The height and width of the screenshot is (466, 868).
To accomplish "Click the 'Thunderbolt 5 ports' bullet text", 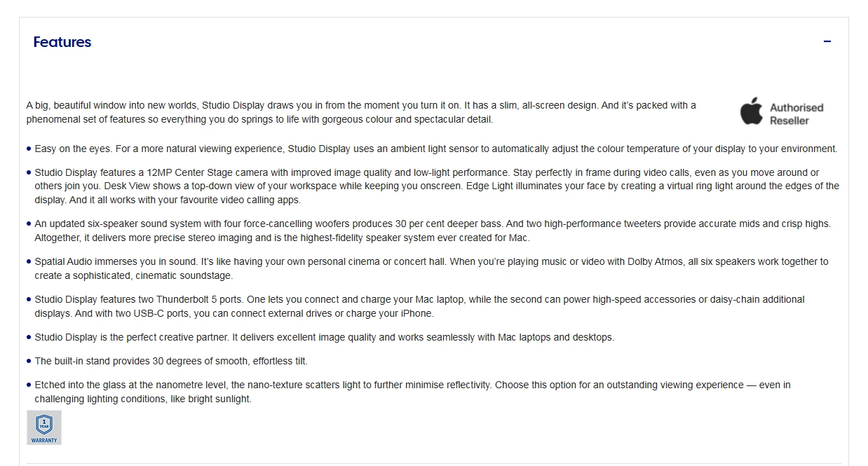I will point(419,306).
